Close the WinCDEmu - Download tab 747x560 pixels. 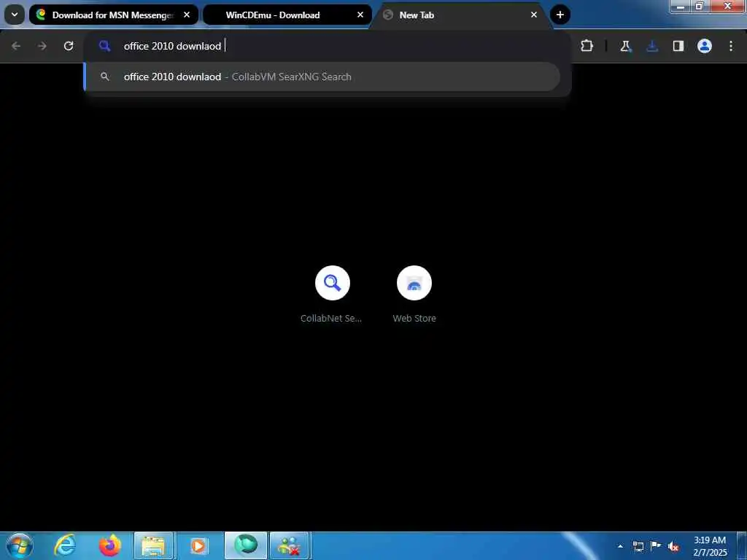[x=360, y=15]
